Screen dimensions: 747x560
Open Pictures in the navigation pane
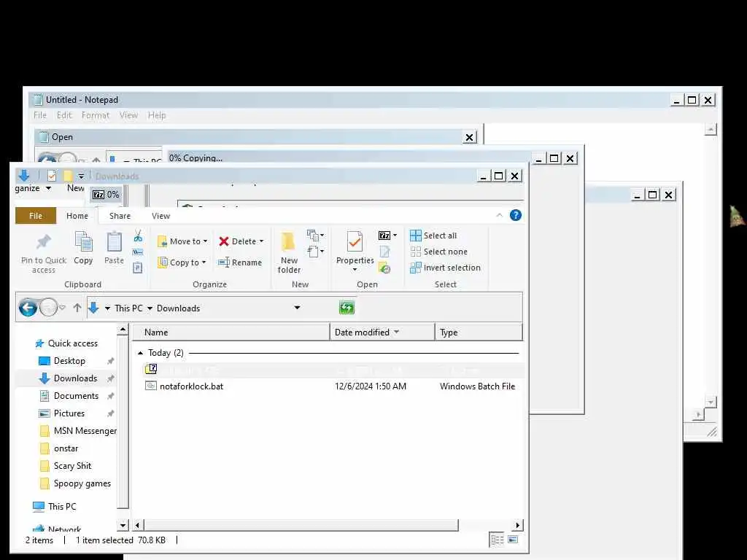tap(69, 413)
